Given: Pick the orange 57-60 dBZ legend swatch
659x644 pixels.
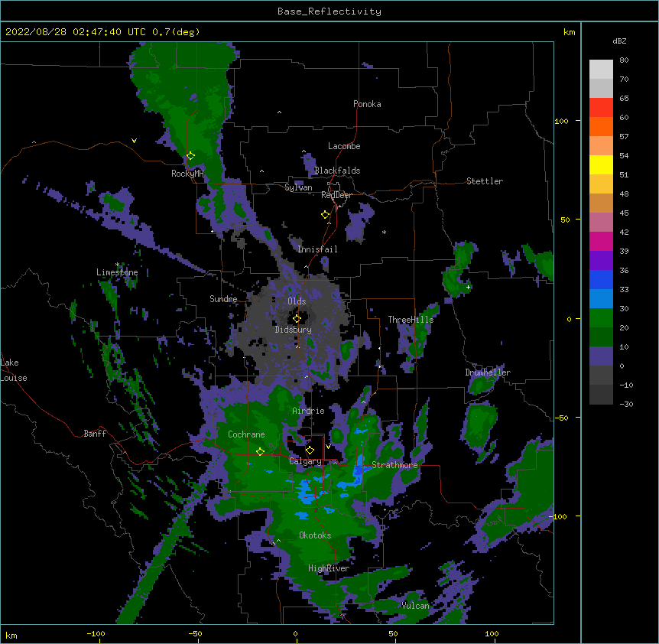Looking at the screenshot, I should point(601,126).
